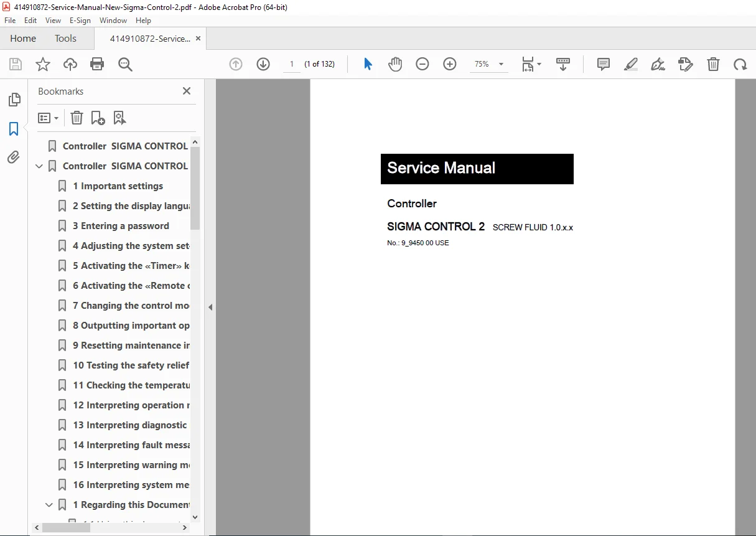Open bookmark 14 Interpreting fault messages

pos(131,445)
